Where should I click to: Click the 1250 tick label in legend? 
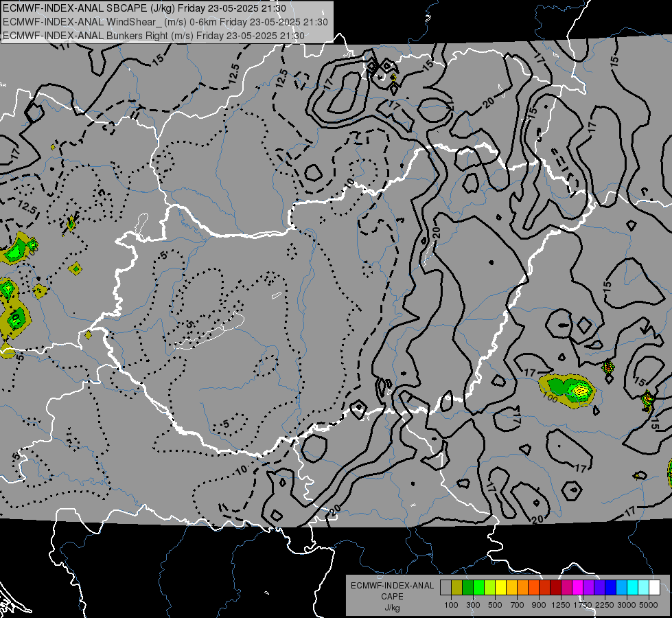(x=561, y=605)
